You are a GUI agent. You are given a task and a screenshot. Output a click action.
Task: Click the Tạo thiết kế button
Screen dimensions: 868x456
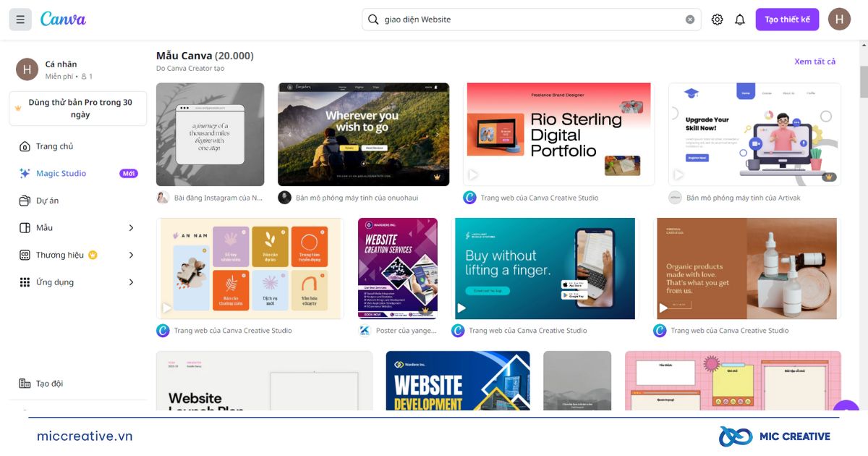coord(787,20)
